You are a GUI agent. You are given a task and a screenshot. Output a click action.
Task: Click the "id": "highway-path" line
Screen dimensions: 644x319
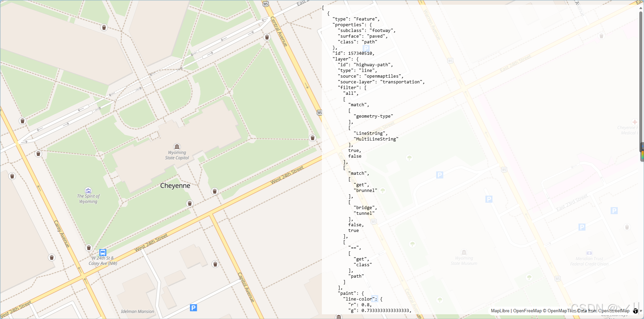click(x=365, y=65)
